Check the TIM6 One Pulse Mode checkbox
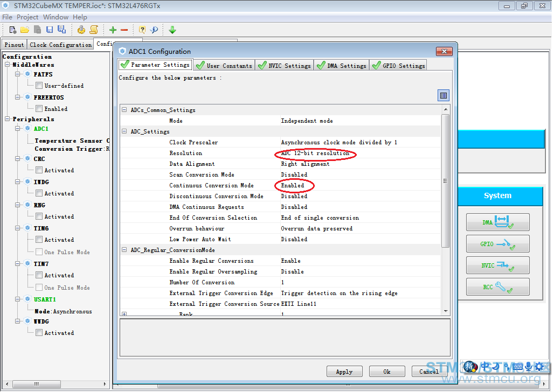Viewport: 554px width, 392px height. click(x=39, y=252)
